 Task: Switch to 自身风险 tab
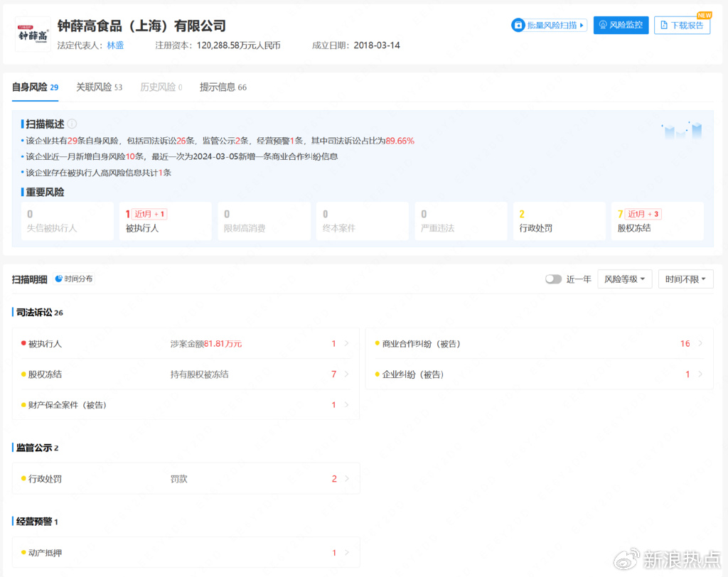[x=36, y=87]
